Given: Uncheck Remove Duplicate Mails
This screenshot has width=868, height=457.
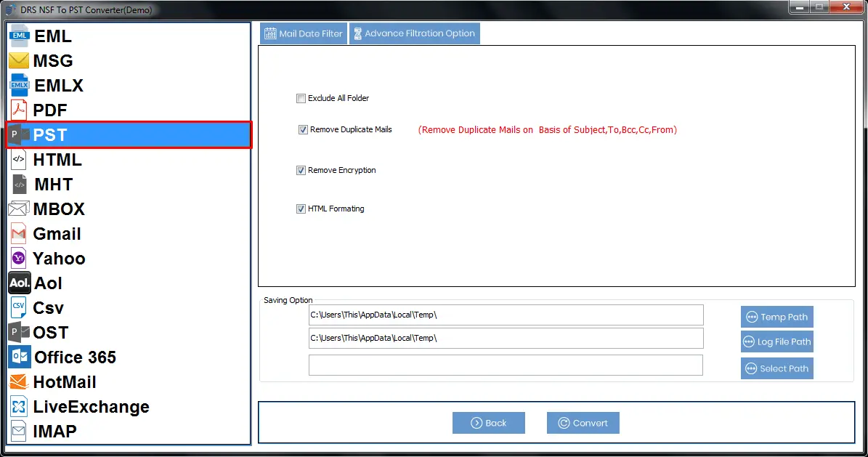Looking at the screenshot, I should tap(303, 129).
